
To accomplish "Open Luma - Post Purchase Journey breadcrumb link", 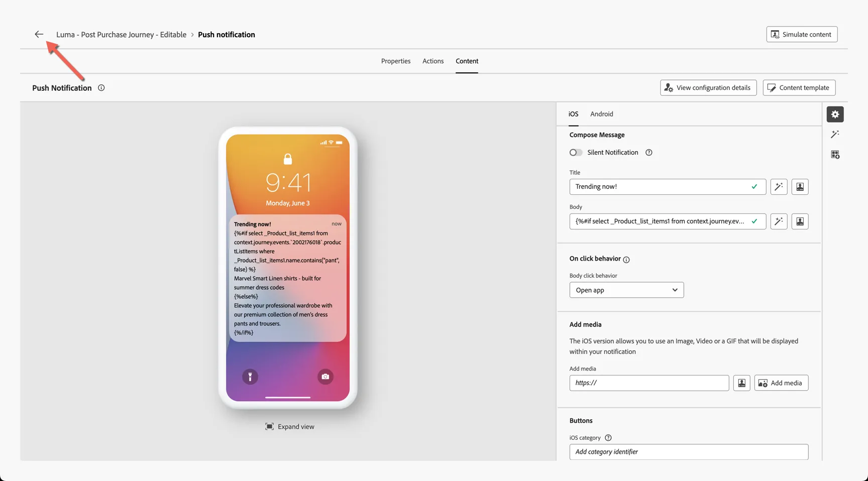I will (121, 35).
